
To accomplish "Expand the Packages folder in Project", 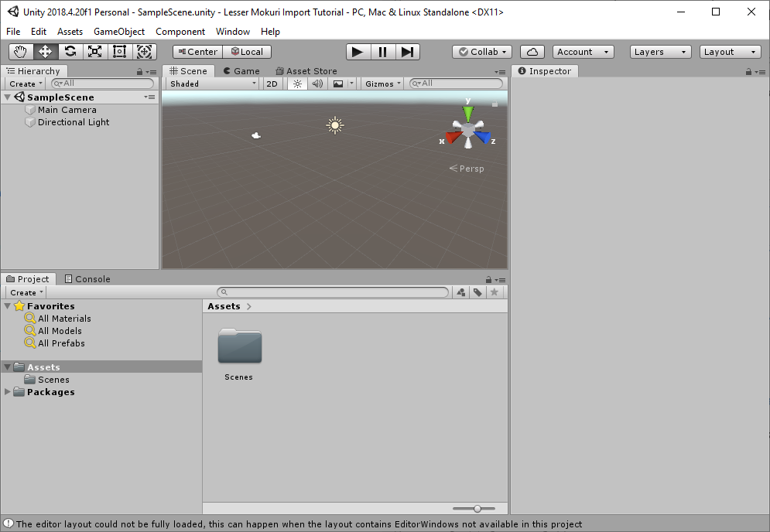I will point(8,392).
